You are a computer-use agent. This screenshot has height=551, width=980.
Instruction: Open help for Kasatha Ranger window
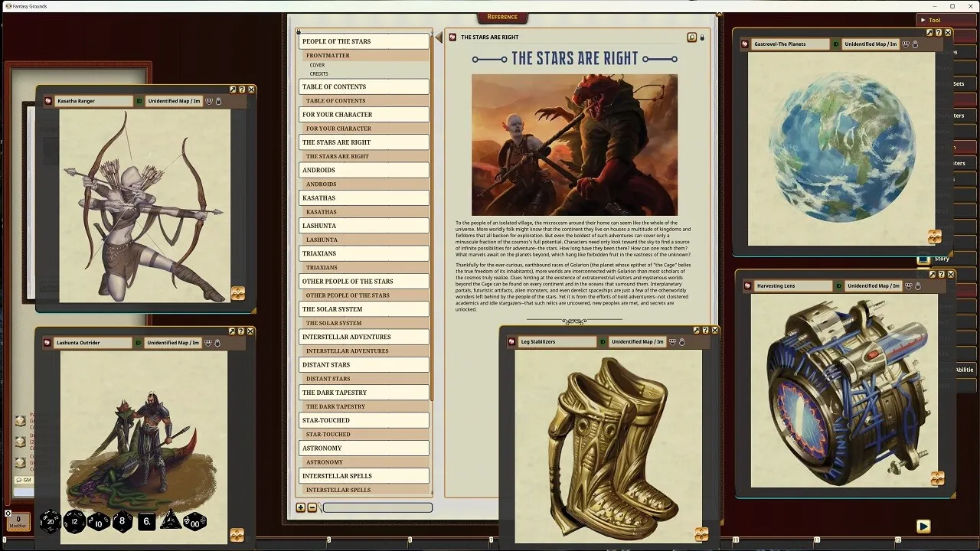pos(242,90)
